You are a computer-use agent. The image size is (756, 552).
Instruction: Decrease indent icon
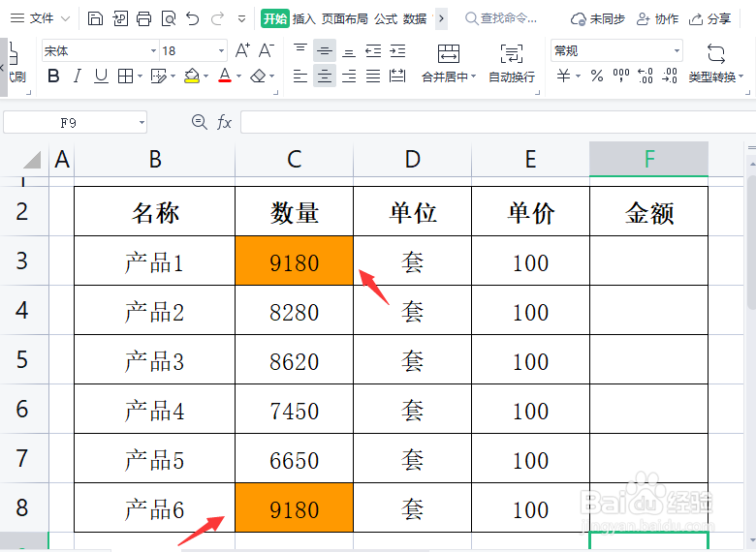373,50
